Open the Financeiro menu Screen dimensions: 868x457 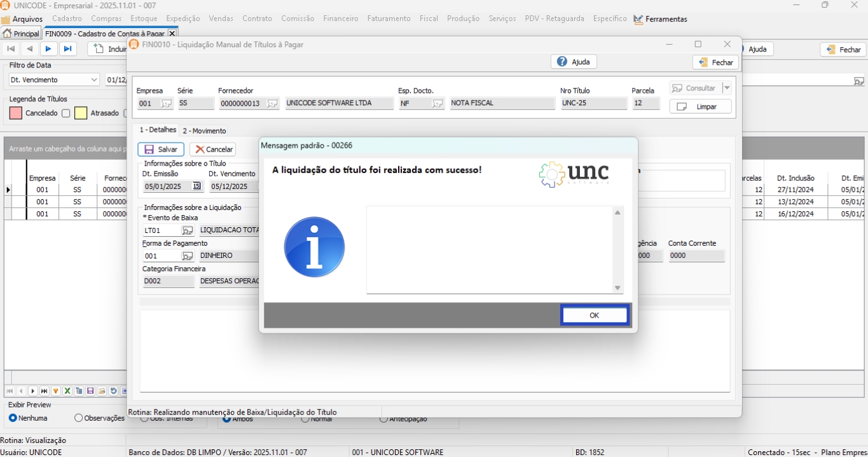340,18
